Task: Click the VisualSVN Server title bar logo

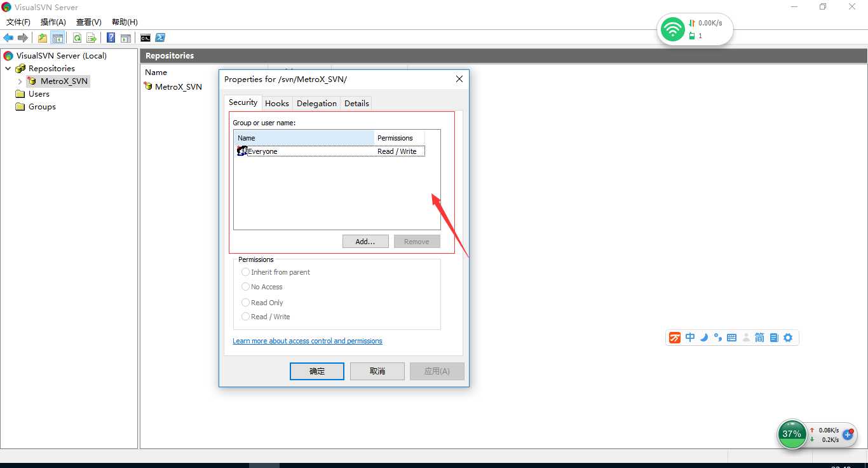Action: click(x=6, y=7)
